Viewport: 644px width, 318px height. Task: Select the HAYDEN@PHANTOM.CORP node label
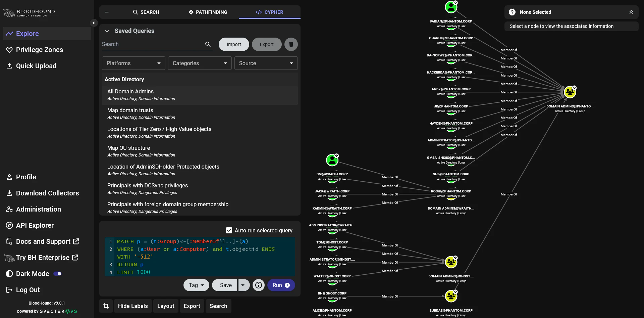[x=451, y=124]
